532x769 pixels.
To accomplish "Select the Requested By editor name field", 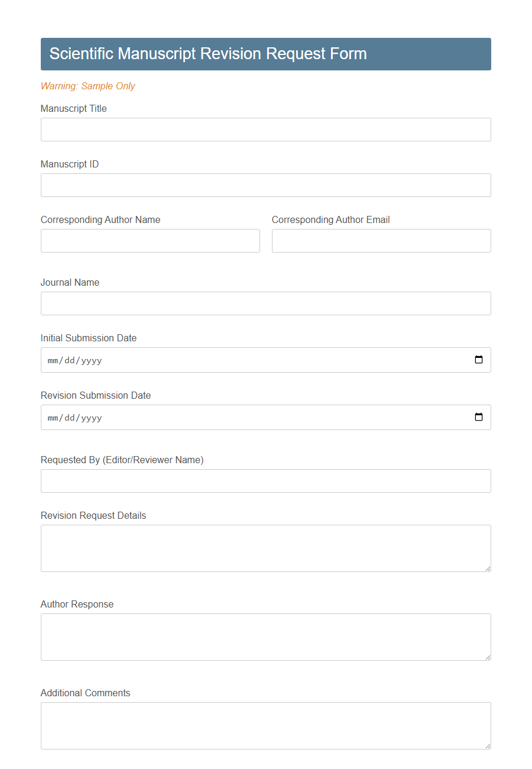I will point(265,481).
